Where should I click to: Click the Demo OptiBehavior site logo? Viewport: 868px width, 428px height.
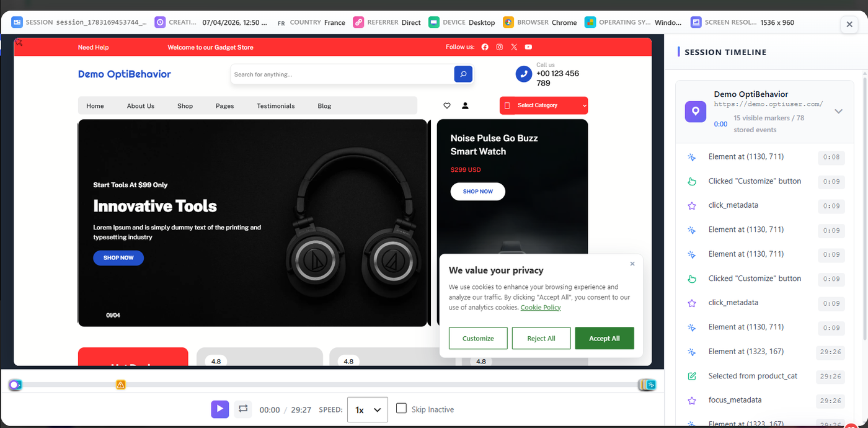point(125,74)
